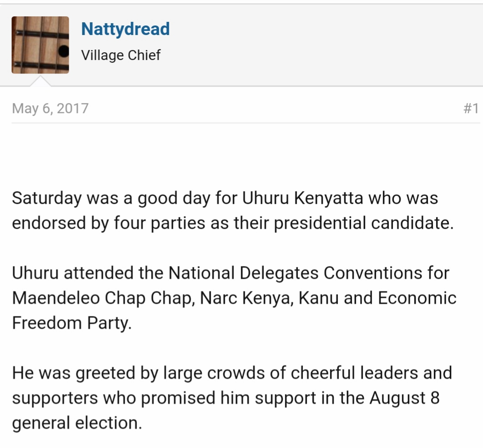Click the black dot inlay on avatar image

point(64,51)
